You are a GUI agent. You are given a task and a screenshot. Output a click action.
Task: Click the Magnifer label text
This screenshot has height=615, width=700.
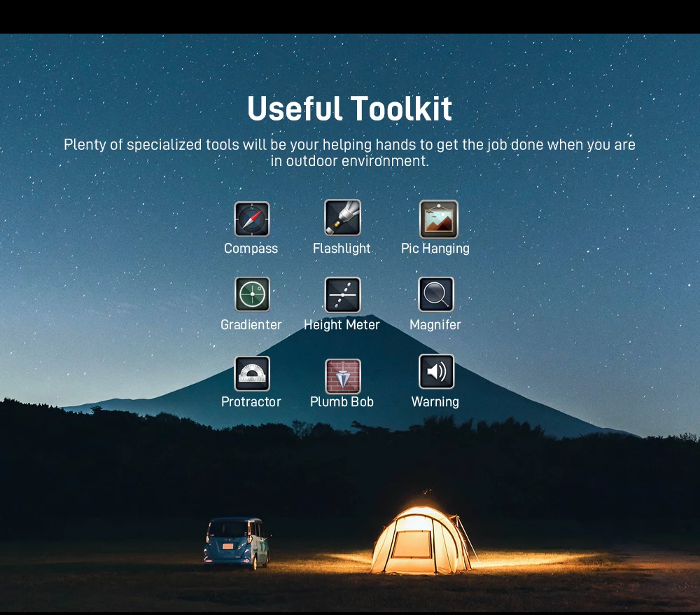[x=435, y=325]
